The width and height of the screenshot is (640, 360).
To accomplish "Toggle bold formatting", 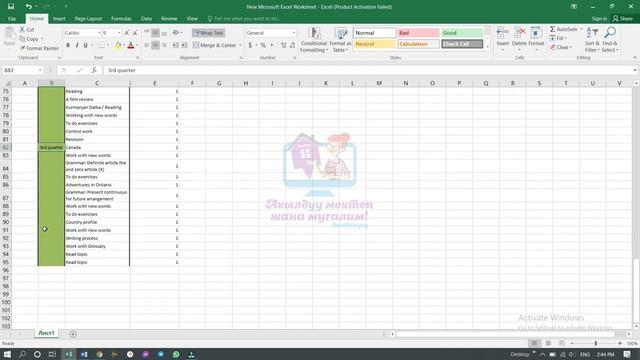I will [68, 45].
